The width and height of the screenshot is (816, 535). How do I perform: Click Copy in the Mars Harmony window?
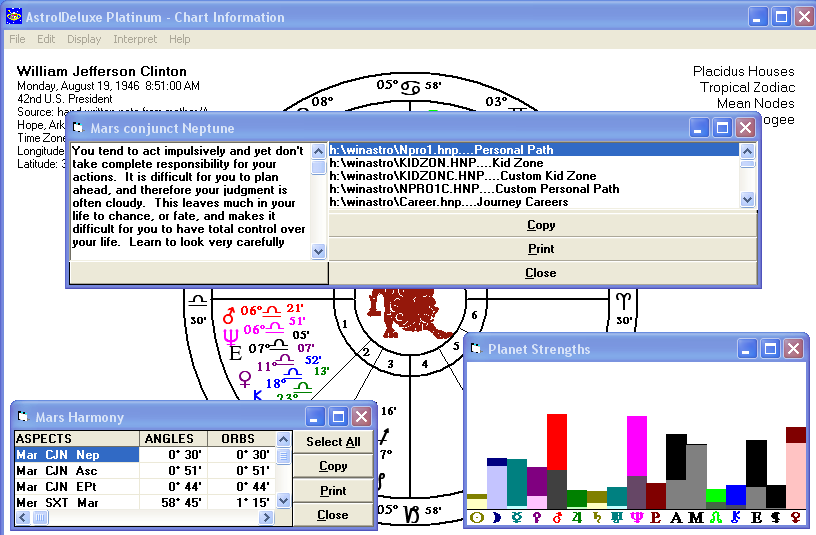(x=333, y=466)
